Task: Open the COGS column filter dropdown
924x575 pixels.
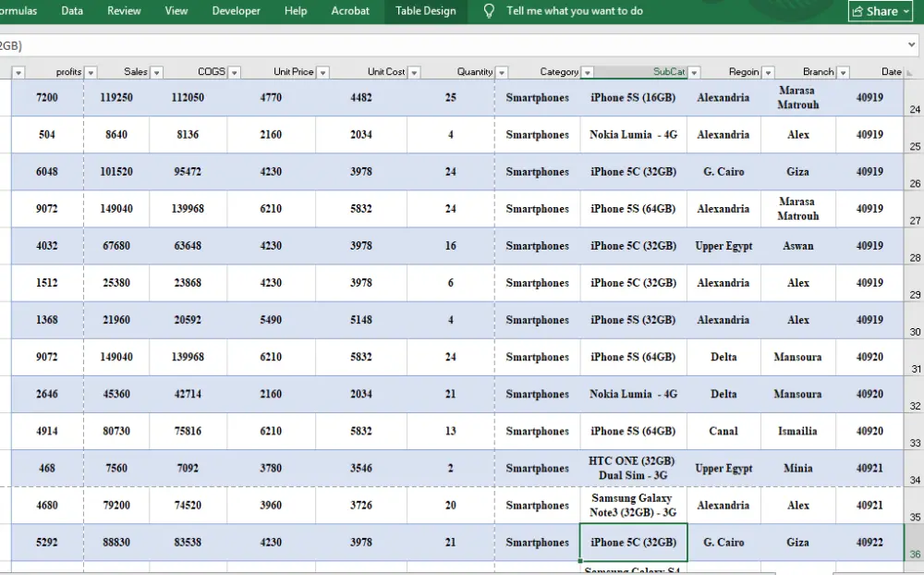Action: point(235,72)
